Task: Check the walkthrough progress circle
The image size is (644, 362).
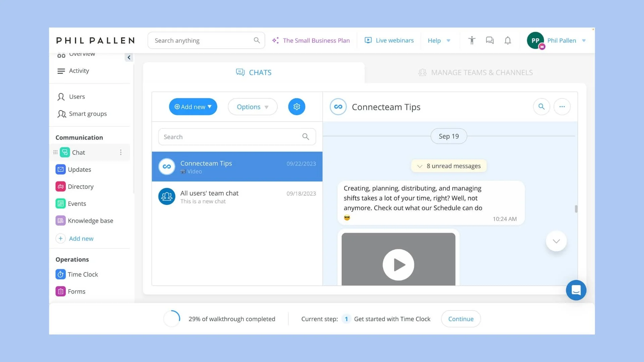Action: click(172, 318)
